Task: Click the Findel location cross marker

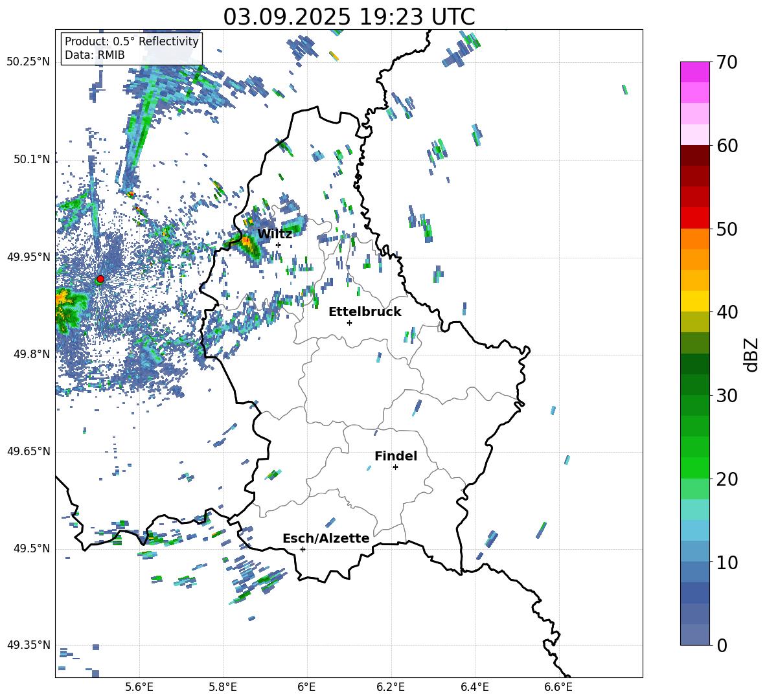Action: pos(395,468)
